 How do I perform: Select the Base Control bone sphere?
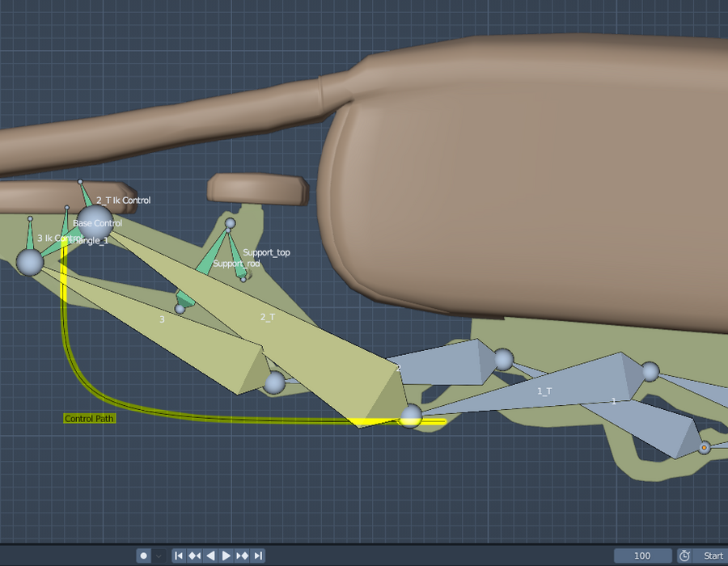point(95,222)
